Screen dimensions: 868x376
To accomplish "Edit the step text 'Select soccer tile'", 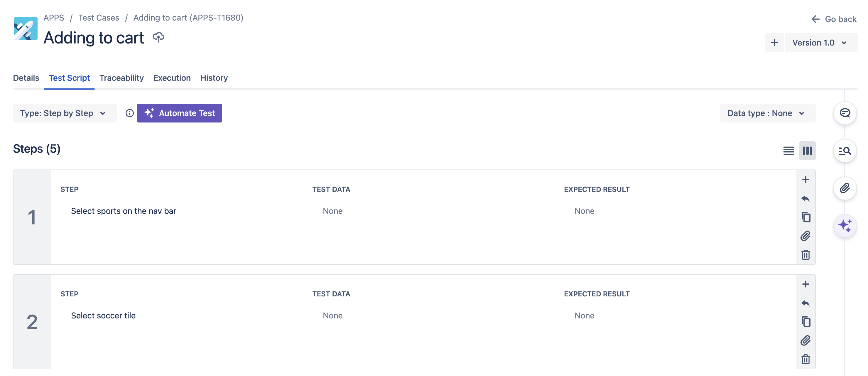I will coord(103,316).
